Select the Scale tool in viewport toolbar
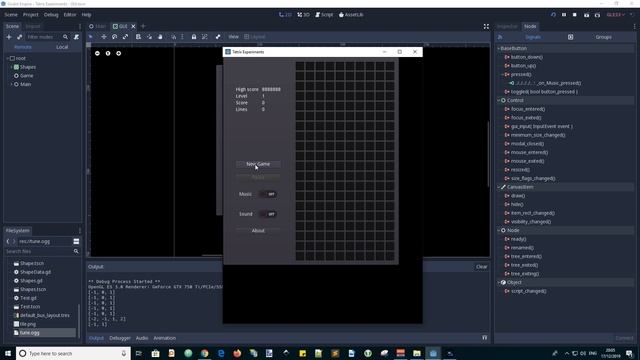The height and width of the screenshot is (360, 640). pyautogui.click(x=125, y=37)
